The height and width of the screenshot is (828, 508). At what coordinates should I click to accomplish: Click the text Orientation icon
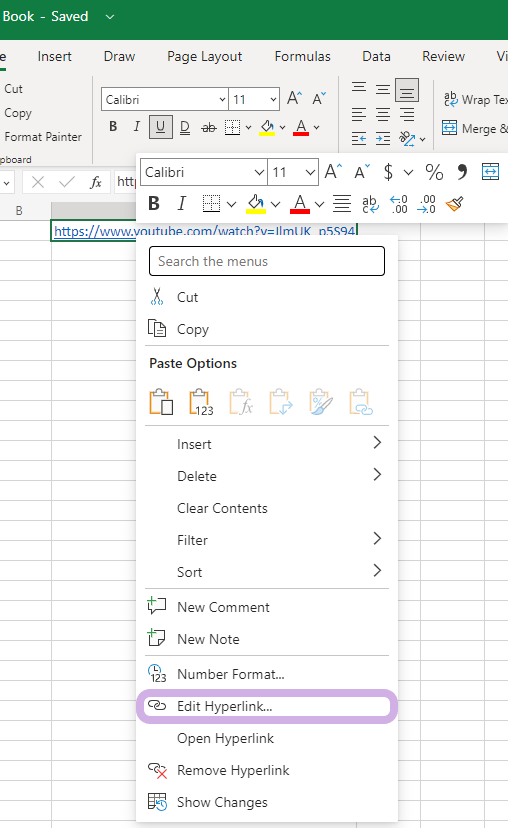(407, 139)
